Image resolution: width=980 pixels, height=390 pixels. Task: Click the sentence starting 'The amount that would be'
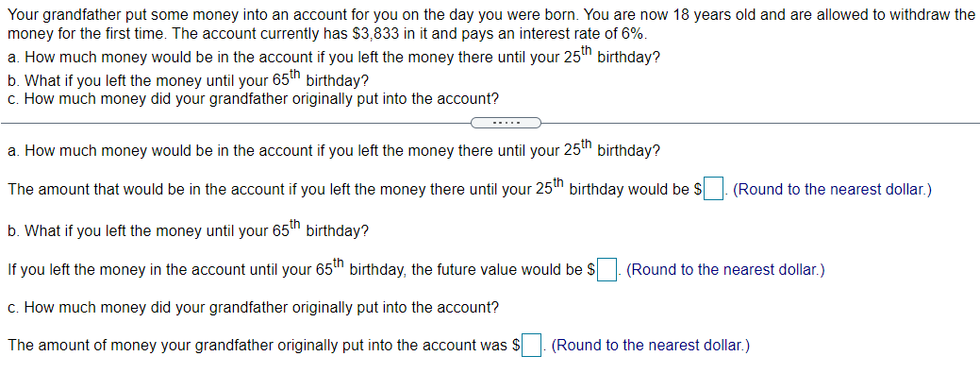[349, 190]
